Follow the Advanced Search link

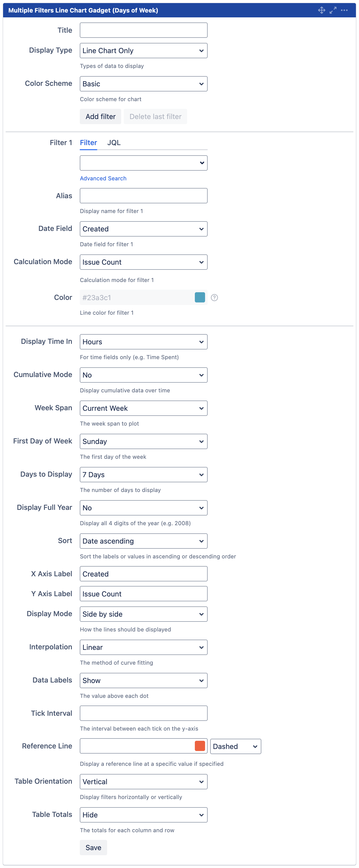[103, 178]
